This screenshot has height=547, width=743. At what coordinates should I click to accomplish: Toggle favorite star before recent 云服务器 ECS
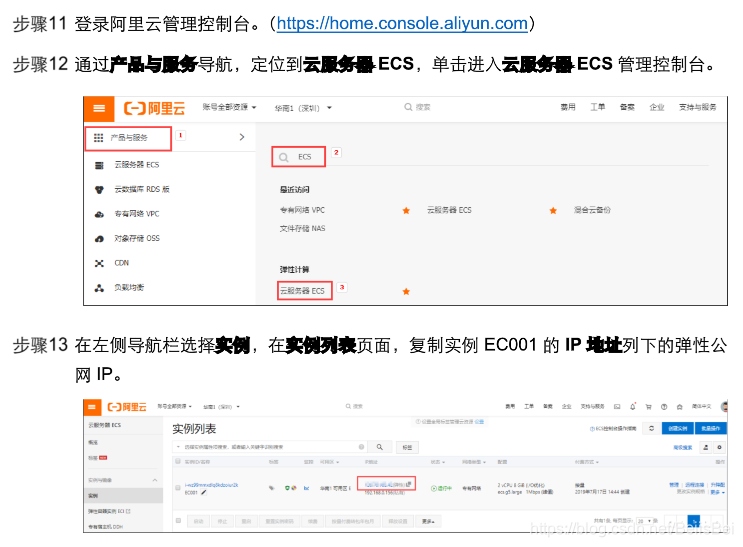406,210
